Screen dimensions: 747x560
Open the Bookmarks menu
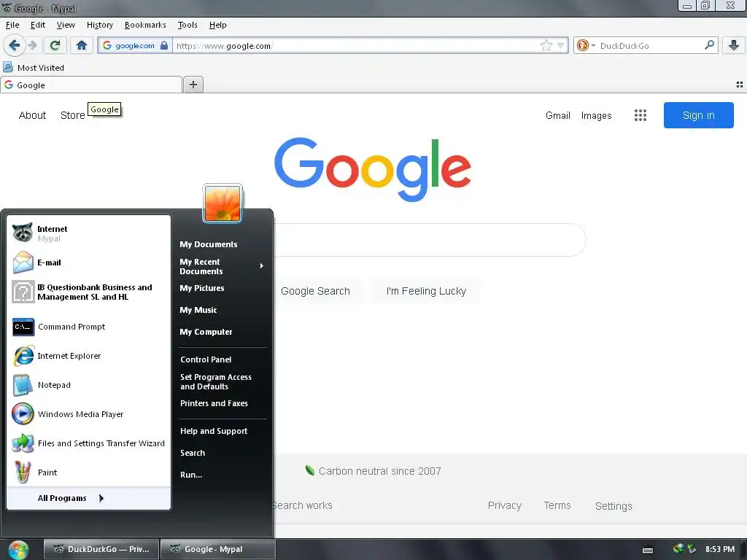[145, 25]
